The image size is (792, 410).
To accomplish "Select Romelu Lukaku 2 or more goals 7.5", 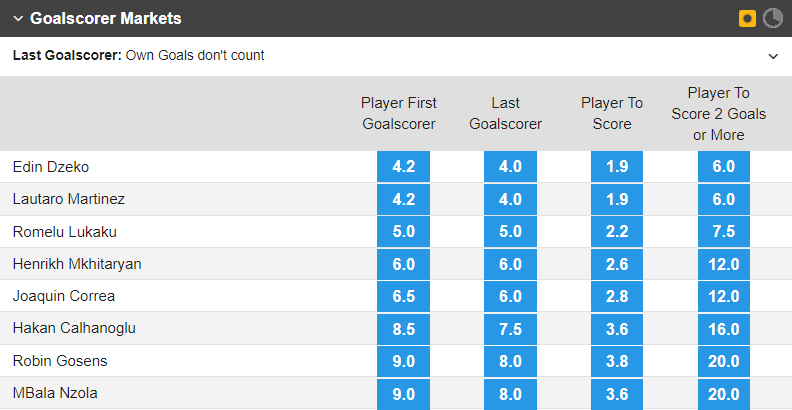I will 724,231.
